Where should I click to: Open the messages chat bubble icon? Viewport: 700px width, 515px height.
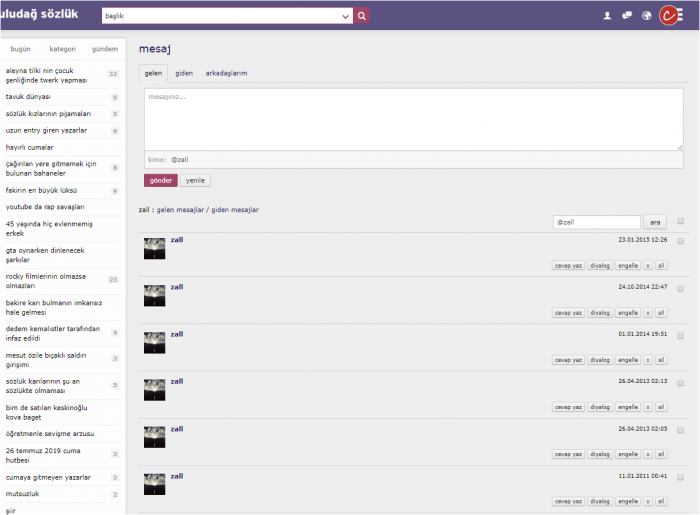627,16
